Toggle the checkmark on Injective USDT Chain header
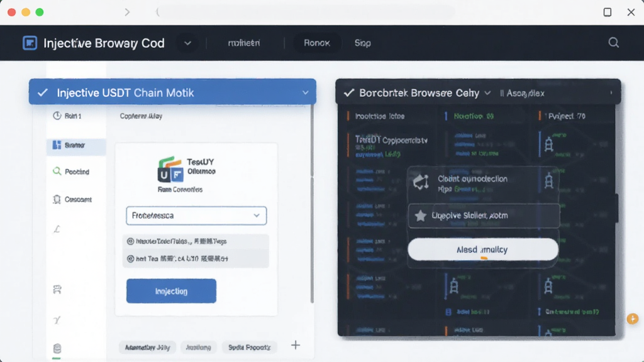644x362 pixels. 43,93
